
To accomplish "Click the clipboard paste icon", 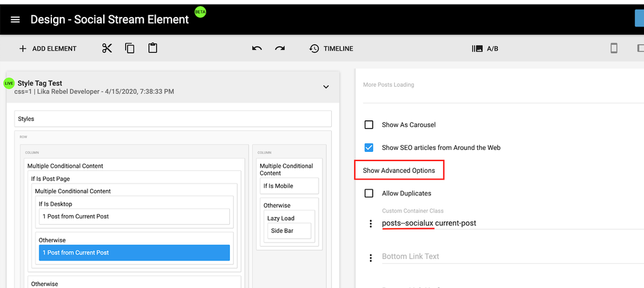I will point(152,49).
